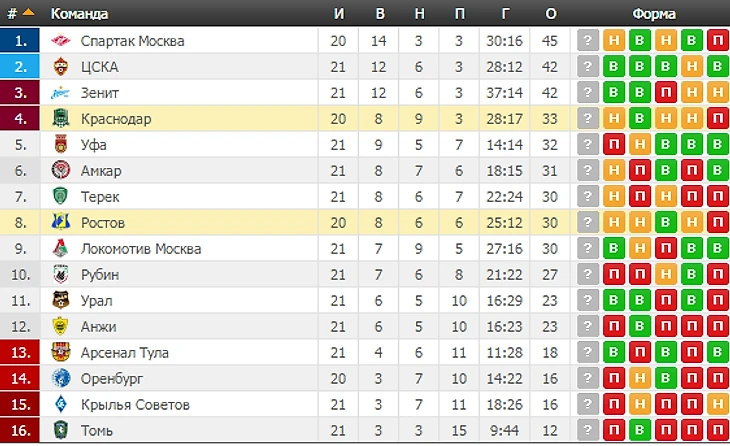Click Tom's last red П form badge
Screen dimensions: 730x446
click(717, 430)
